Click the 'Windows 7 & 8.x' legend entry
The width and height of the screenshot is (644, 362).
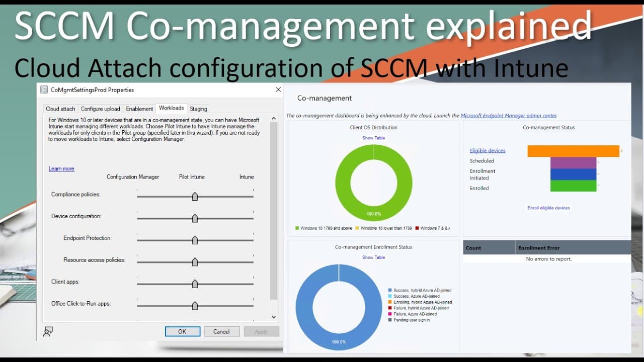click(433, 228)
